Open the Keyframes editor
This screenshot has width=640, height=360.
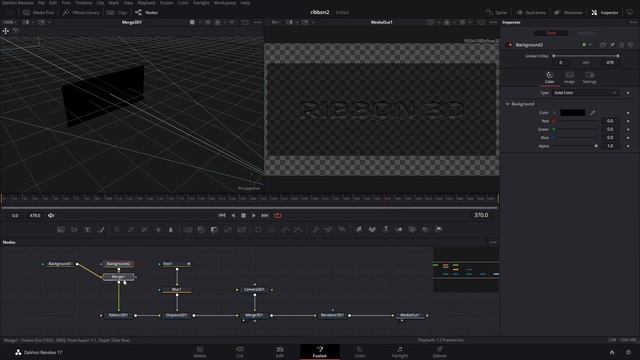pos(531,13)
